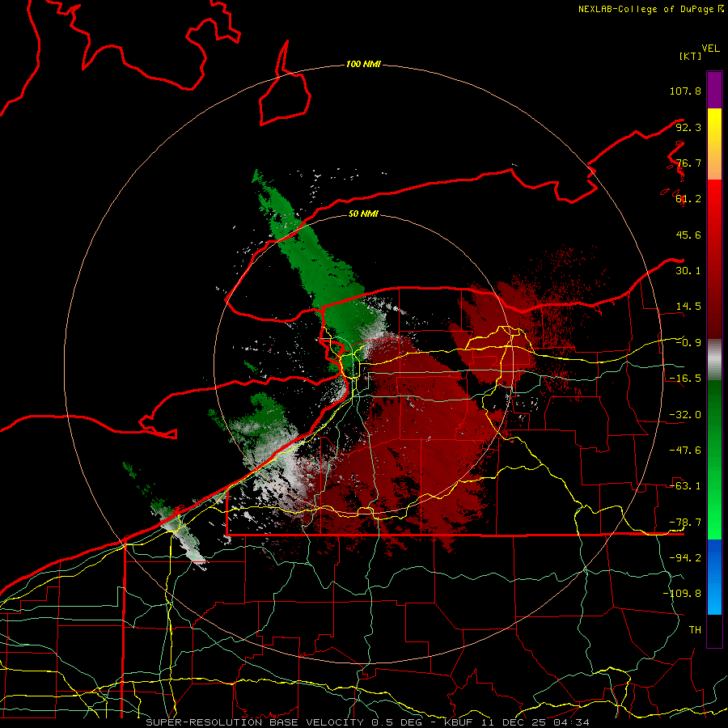
Task: Click the bright green segment of the color bar
Action: (x=714, y=459)
